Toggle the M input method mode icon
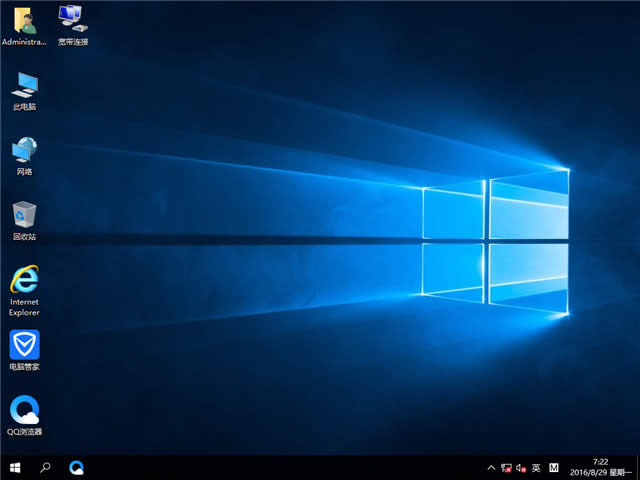The height and width of the screenshot is (480, 640). coord(554,467)
